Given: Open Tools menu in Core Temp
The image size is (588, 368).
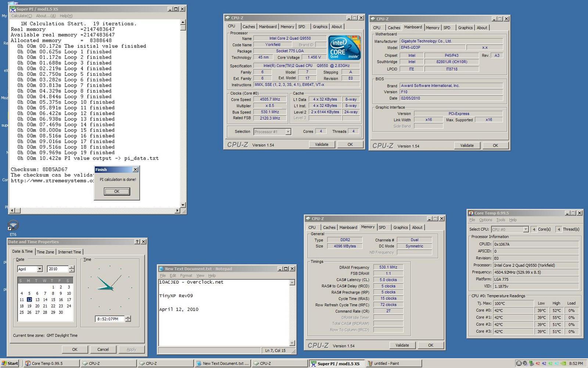Looking at the screenshot, I should coord(501,220).
